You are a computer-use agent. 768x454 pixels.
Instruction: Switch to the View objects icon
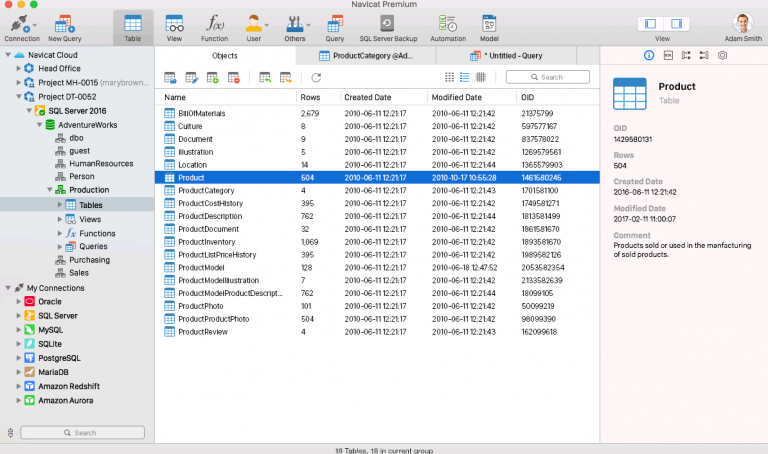click(174, 28)
